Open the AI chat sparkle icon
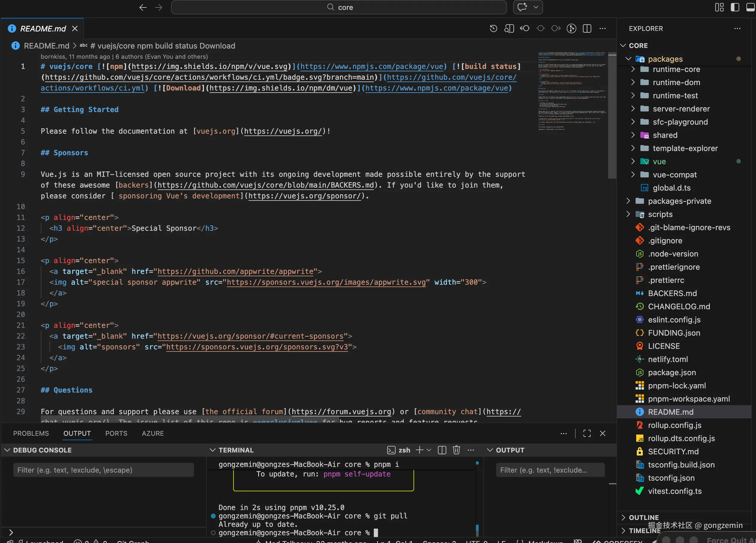This screenshot has width=756, height=543. click(522, 7)
